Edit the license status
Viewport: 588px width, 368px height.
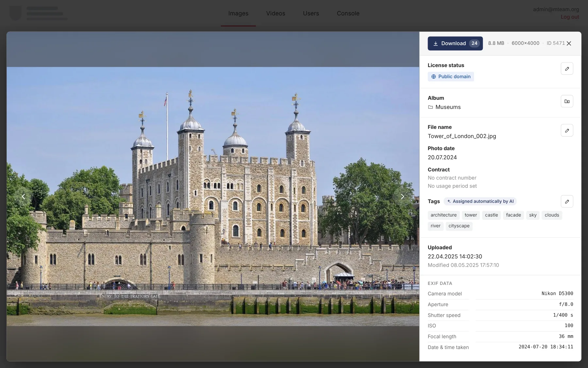567,69
